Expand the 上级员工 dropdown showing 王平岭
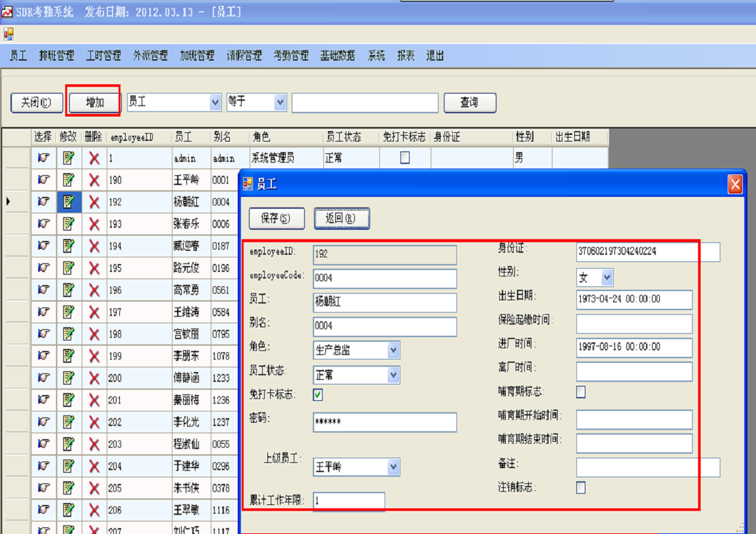Viewport: 756px width, 534px height. pos(394,467)
